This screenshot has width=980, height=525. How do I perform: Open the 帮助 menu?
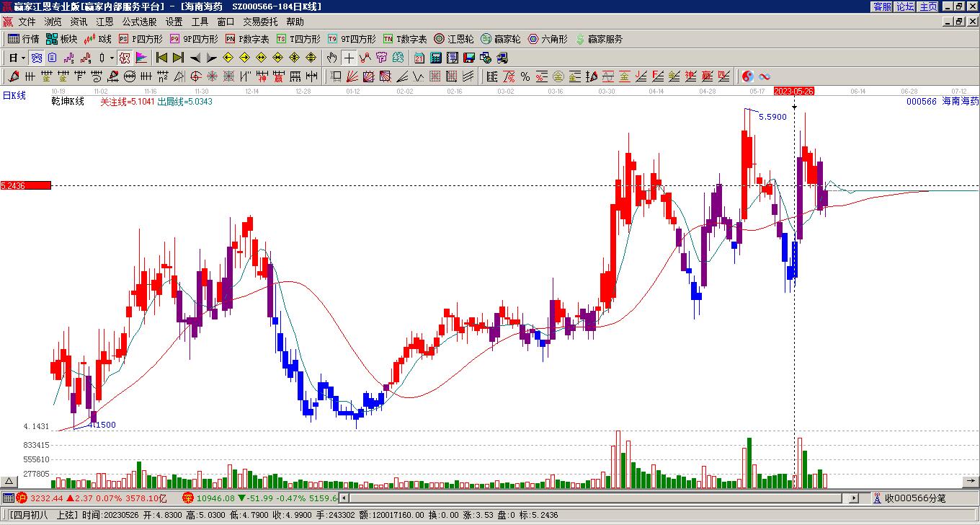pyautogui.click(x=295, y=22)
